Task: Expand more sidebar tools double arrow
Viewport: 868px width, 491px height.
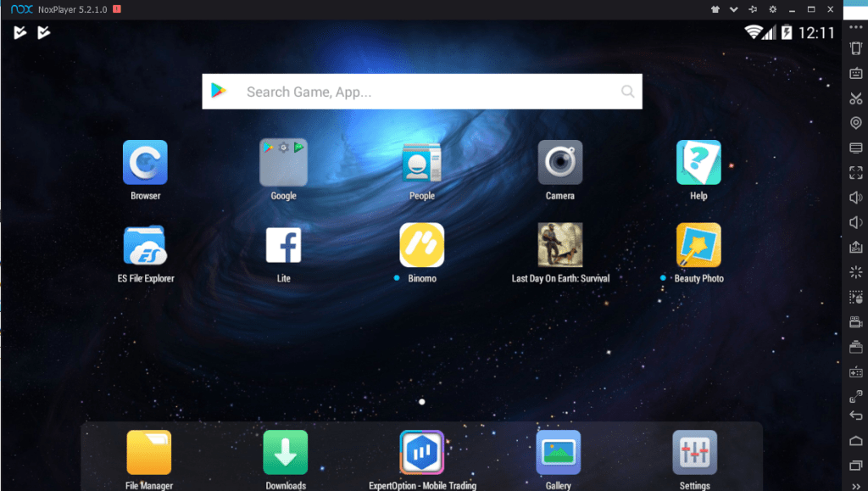Action: pos(856,487)
